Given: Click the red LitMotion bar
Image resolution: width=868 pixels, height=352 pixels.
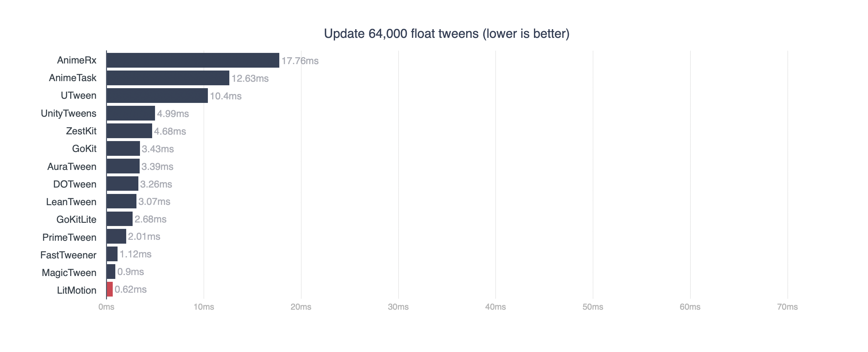Looking at the screenshot, I should click(x=110, y=289).
